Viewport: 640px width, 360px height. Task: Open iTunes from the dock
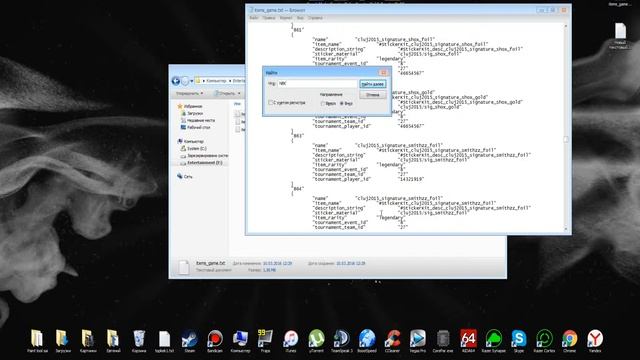coord(291,339)
